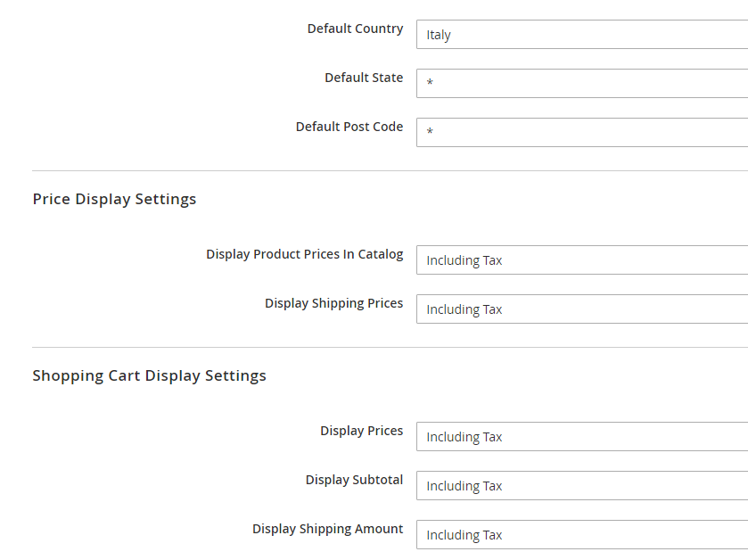Image resolution: width=748 pixels, height=560 pixels.
Task: Click the Default Post Code input field
Action: pyautogui.click(x=579, y=132)
